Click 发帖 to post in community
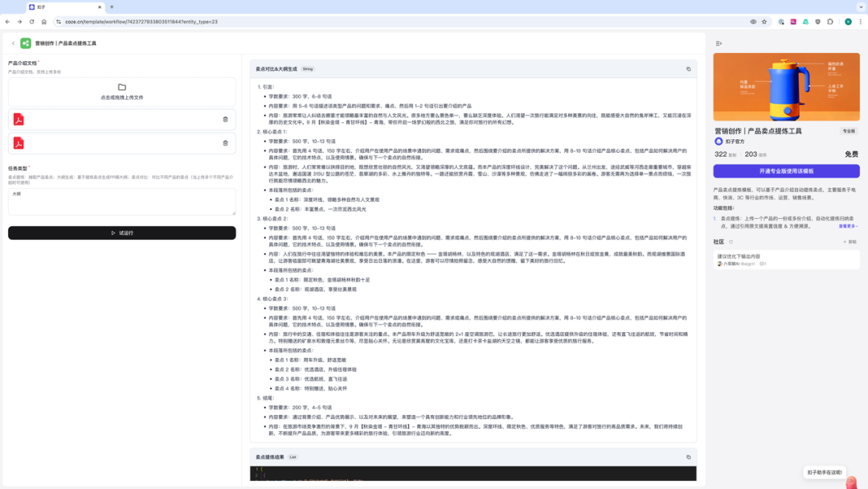The width and height of the screenshot is (868, 489). point(850,242)
